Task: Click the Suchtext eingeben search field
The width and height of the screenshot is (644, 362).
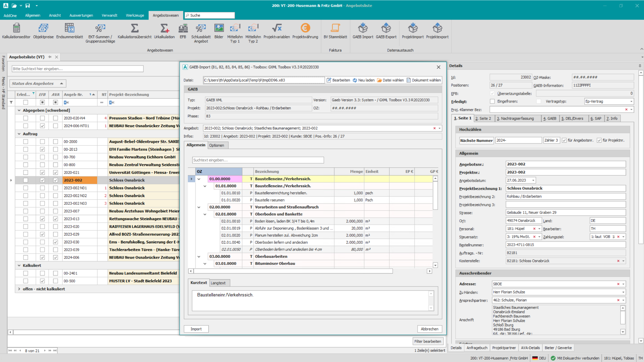Action: pyautogui.click(x=258, y=160)
